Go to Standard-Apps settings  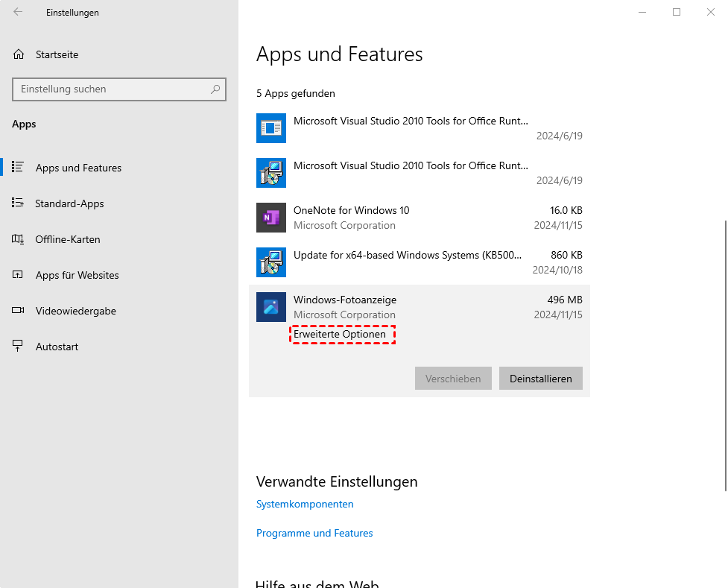pyautogui.click(x=69, y=203)
